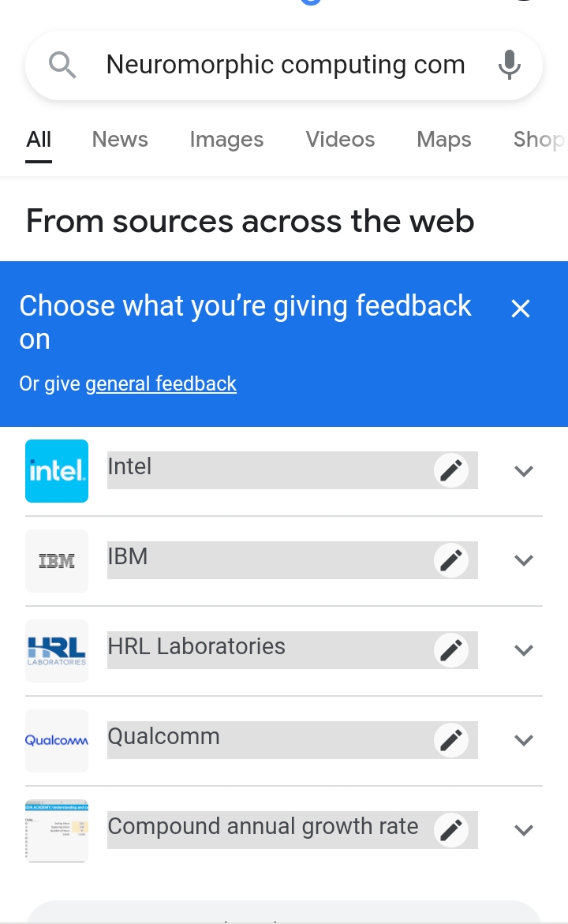568x924 pixels.
Task: Expand the Qualcomm result chevron
Action: coord(524,740)
